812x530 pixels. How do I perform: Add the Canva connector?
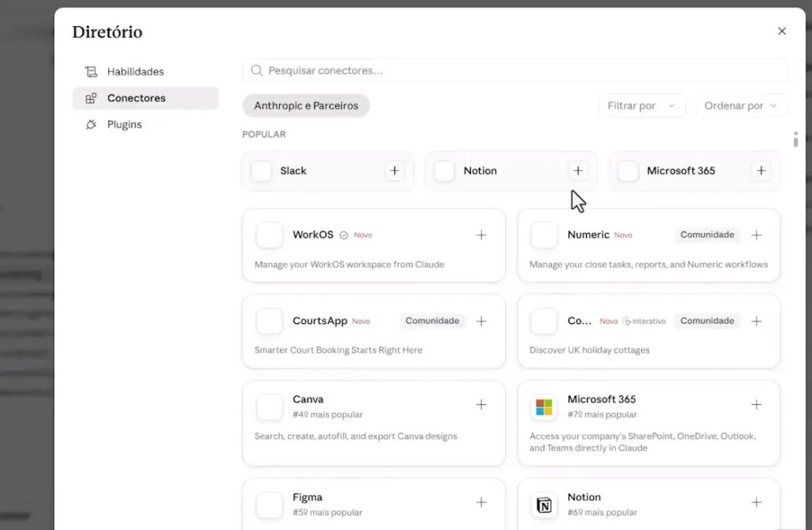click(481, 404)
